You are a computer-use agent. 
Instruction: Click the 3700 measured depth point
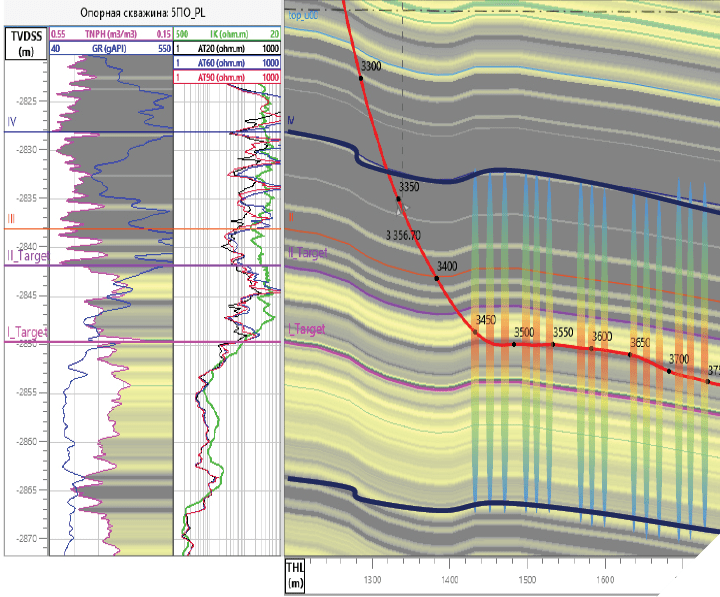[x=669, y=371]
